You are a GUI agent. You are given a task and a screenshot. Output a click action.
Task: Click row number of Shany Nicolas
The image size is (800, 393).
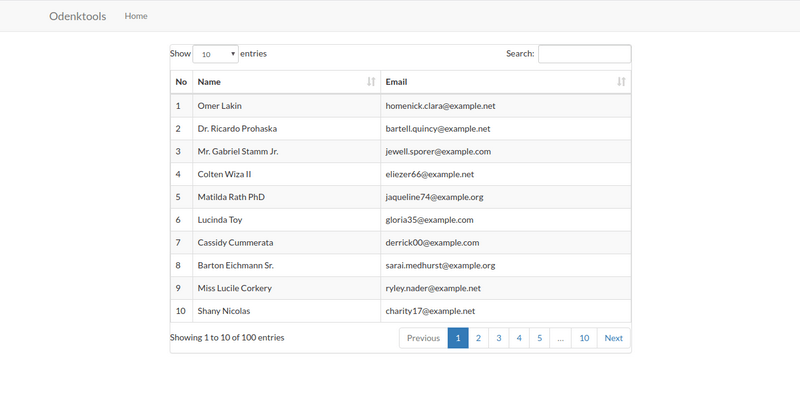[180, 311]
